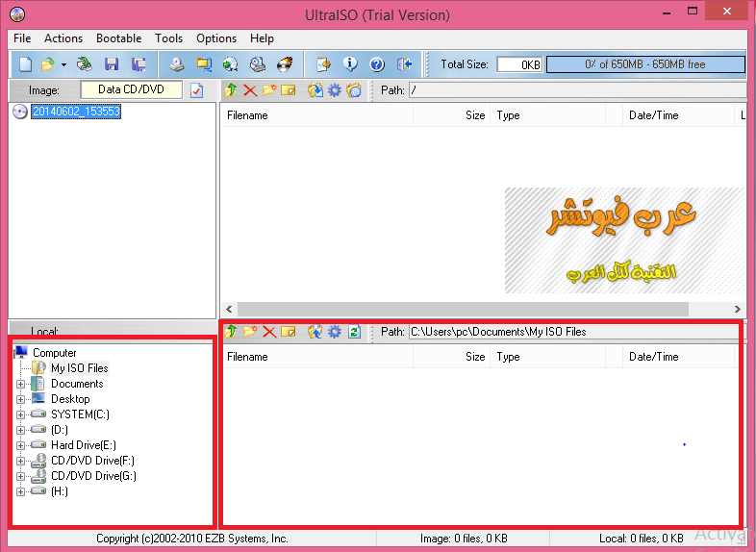Screen dimensions: 756x552
Task: Sort local file list by Filename column
Action: click(316, 357)
